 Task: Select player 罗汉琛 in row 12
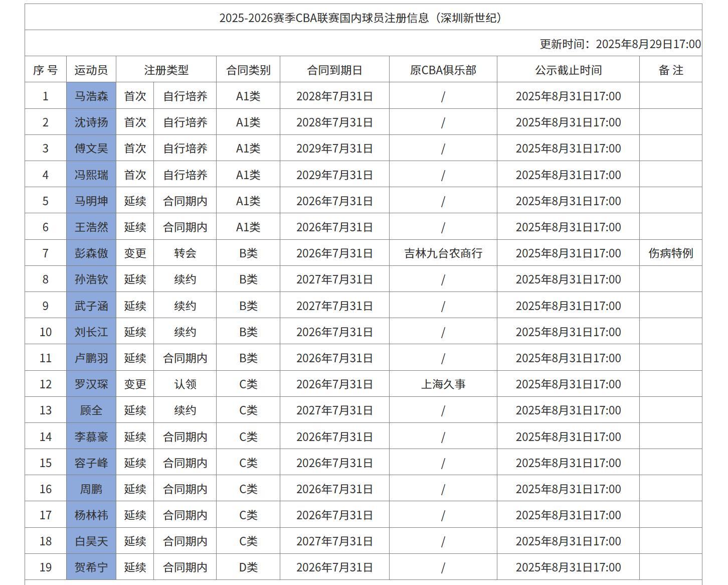pyautogui.click(x=91, y=384)
